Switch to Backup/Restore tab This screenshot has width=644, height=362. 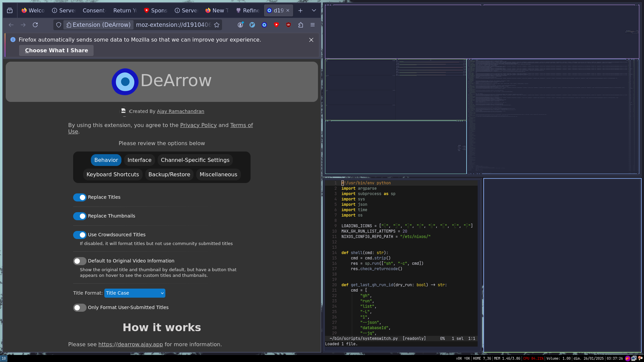click(x=169, y=175)
